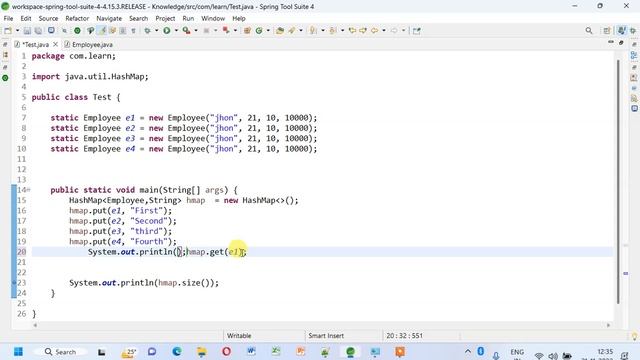Select the Java perspective icon

(621, 31)
